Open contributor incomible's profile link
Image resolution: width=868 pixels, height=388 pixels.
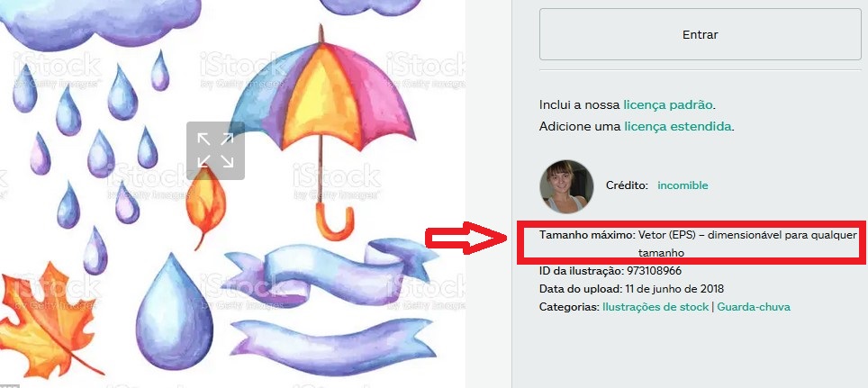[x=683, y=185]
